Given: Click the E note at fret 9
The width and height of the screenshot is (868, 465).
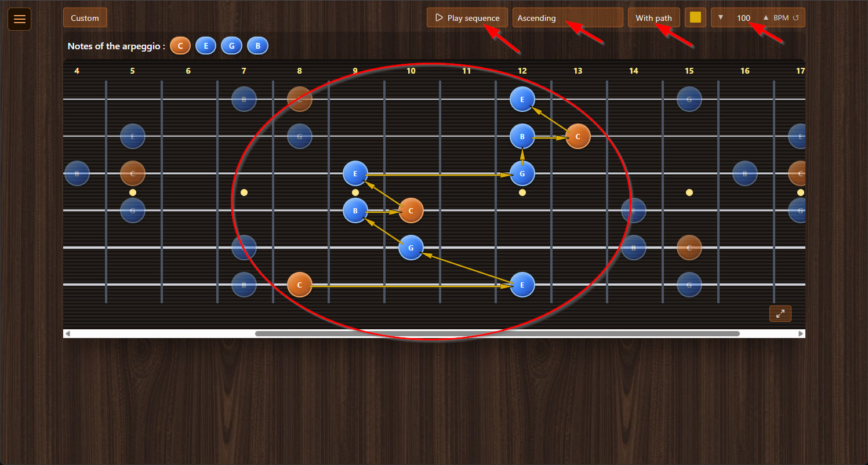Looking at the screenshot, I should pyautogui.click(x=355, y=173).
